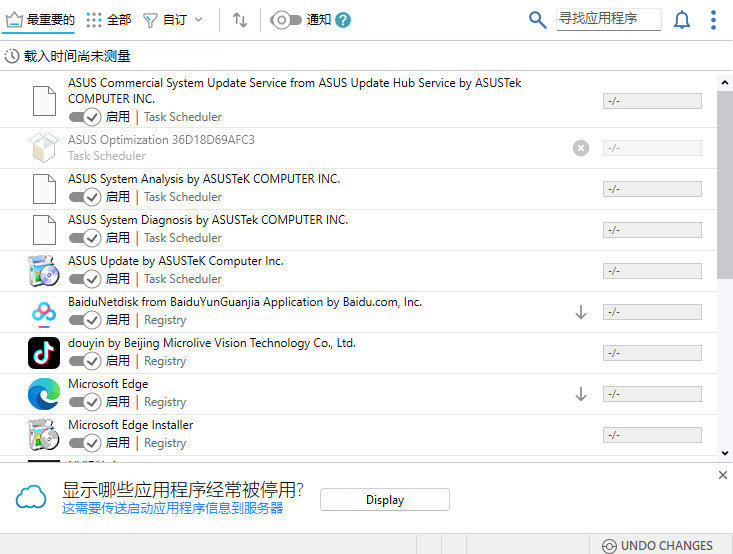Click the gray X beside ASUS Optimization
This screenshot has height=554, width=733.
pos(581,148)
